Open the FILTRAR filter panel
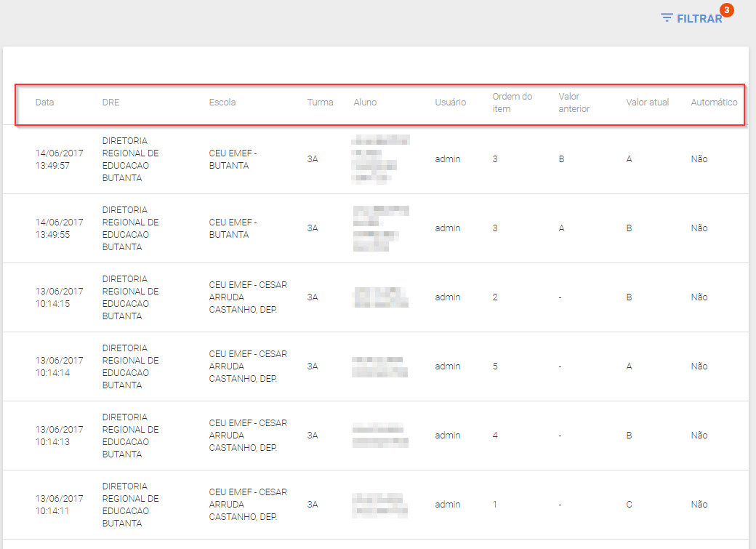The width and height of the screenshot is (756, 549). click(692, 18)
